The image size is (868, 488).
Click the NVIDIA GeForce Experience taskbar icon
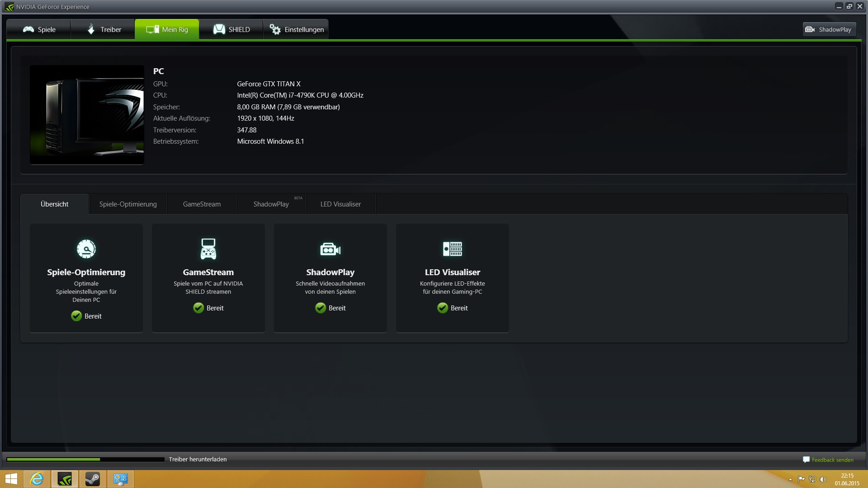tap(65, 479)
